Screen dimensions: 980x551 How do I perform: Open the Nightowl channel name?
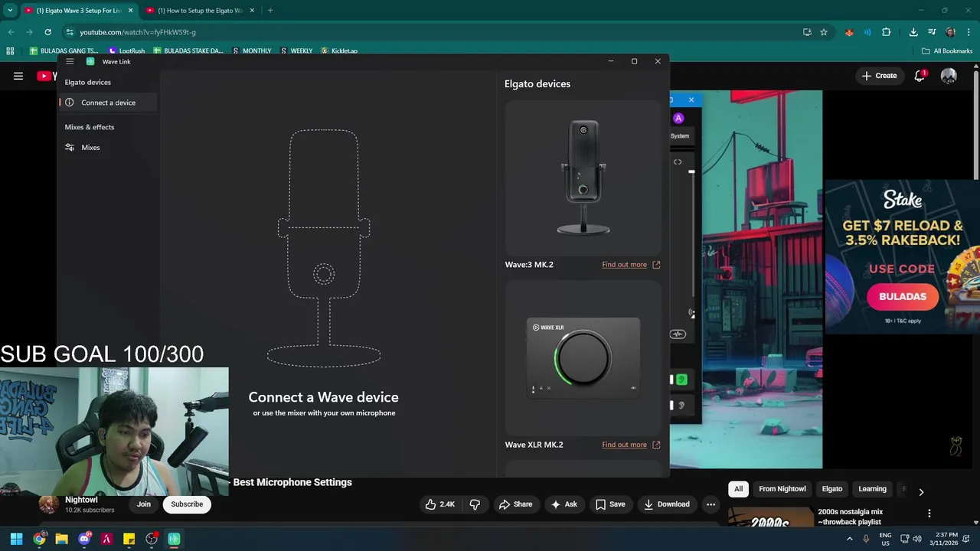coord(81,500)
